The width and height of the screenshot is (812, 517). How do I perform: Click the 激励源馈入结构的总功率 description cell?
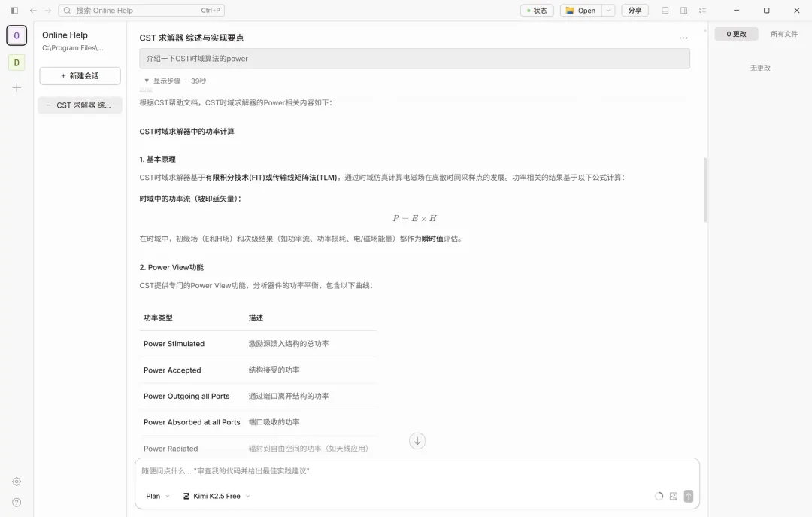[x=289, y=344]
